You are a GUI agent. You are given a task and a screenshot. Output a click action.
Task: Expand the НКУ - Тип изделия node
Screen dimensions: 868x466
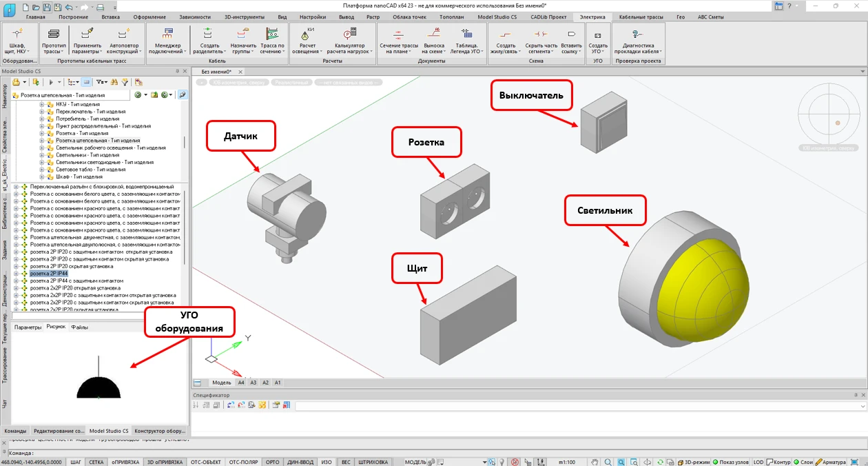coord(42,105)
